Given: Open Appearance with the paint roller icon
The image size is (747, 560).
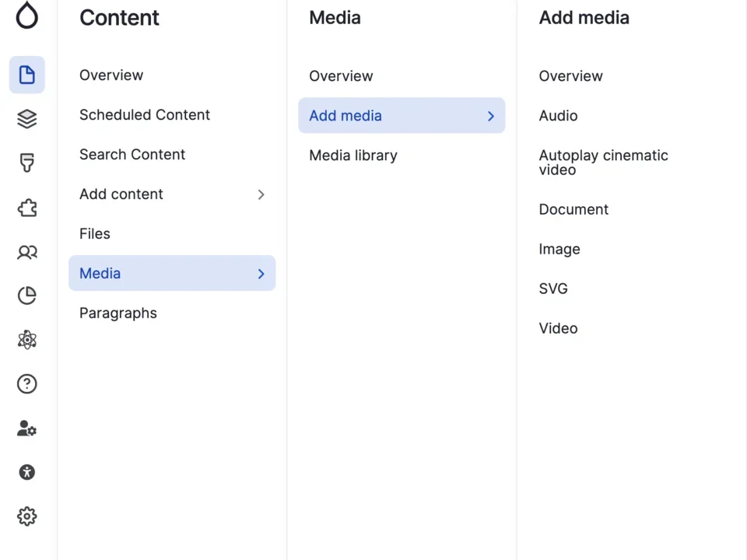Looking at the screenshot, I should pyautogui.click(x=27, y=163).
